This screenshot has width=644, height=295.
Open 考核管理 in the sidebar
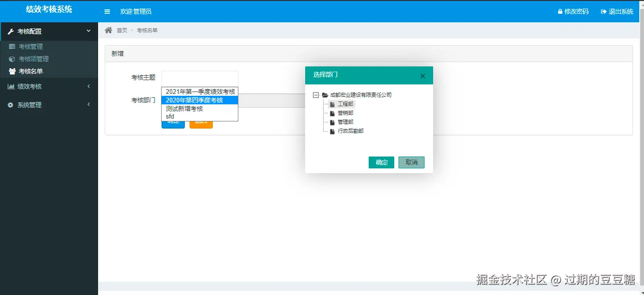pos(31,46)
